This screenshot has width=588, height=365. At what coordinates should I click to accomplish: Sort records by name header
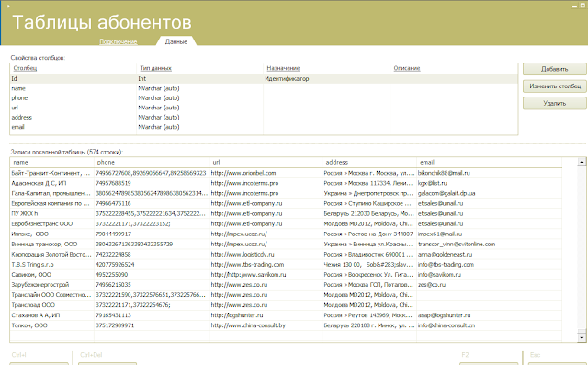[20, 162]
